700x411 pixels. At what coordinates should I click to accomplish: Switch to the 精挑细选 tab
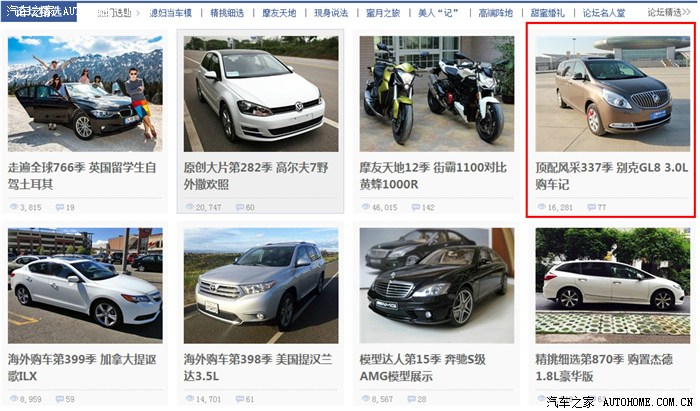point(227,13)
